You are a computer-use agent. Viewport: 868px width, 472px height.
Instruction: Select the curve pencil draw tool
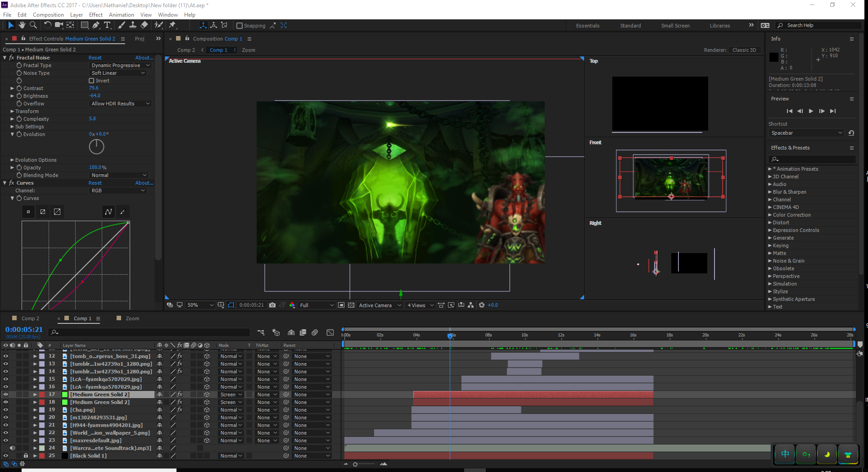[x=122, y=212]
